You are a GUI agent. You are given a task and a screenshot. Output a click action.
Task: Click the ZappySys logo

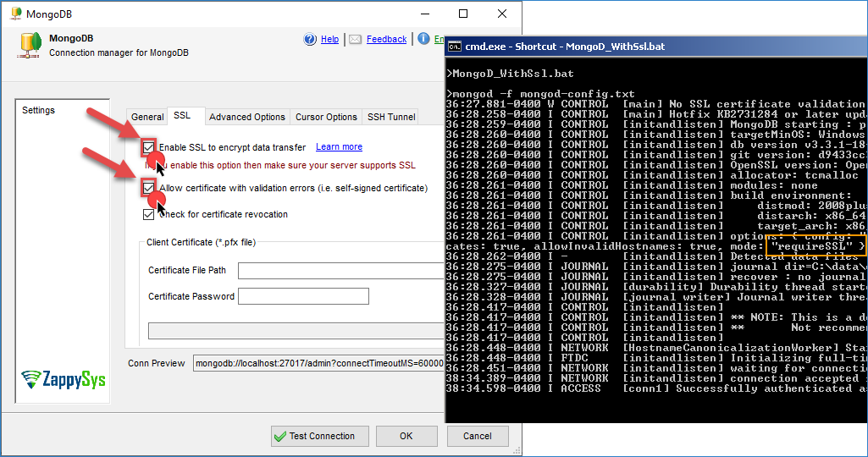click(x=64, y=378)
